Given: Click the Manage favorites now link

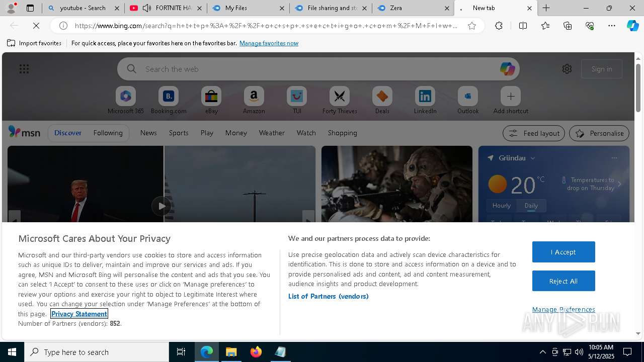Looking at the screenshot, I should (269, 43).
